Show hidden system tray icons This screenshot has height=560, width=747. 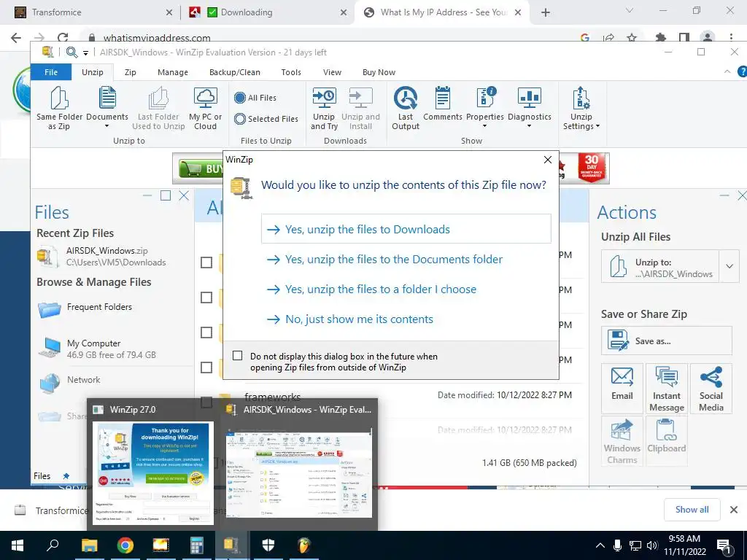tap(600, 545)
